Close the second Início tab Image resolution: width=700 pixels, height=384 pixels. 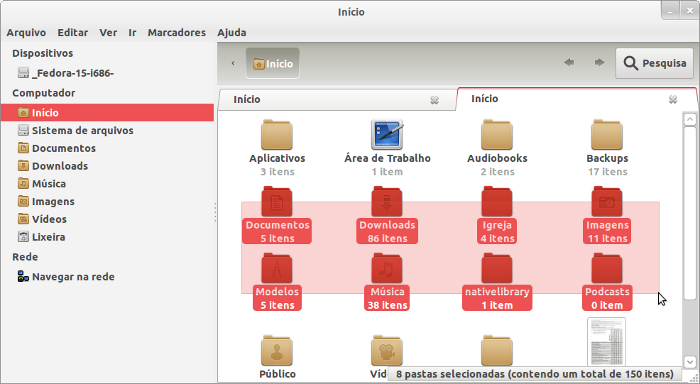pos(673,99)
